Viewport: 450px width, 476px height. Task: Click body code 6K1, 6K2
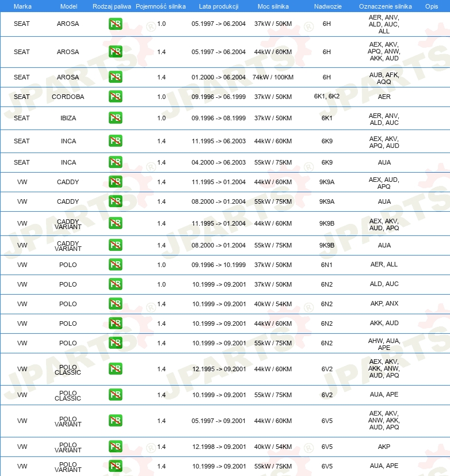pyautogui.click(x=327, y=96)
